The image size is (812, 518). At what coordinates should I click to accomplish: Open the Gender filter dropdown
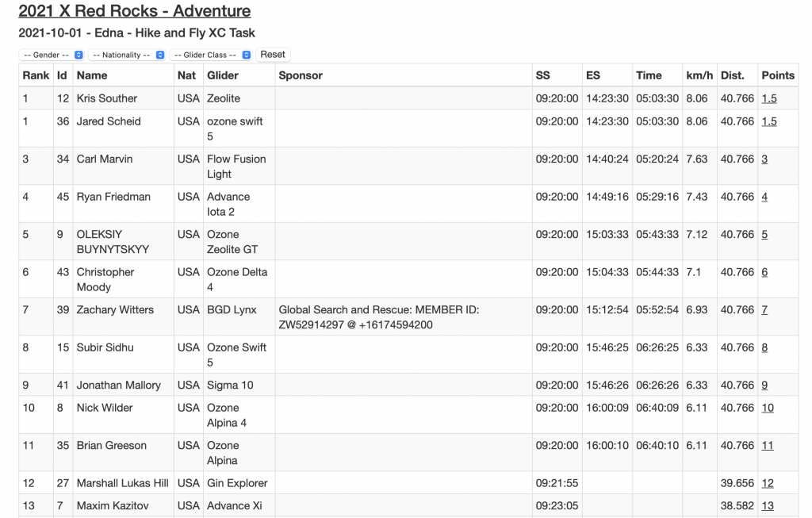(52, 55)
